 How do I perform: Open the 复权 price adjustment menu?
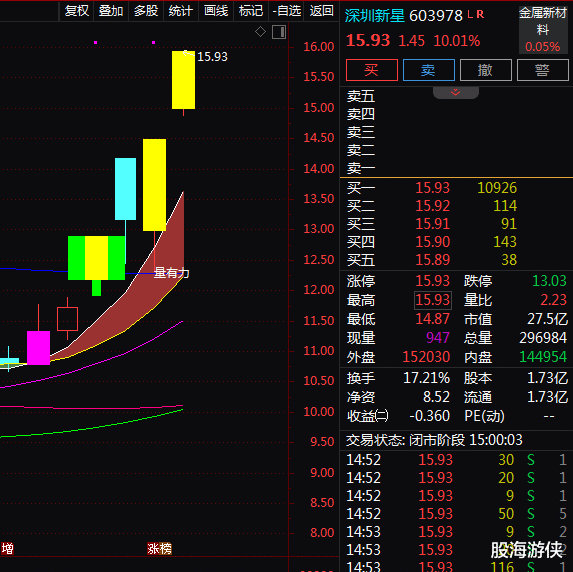[x=76, y=11]
